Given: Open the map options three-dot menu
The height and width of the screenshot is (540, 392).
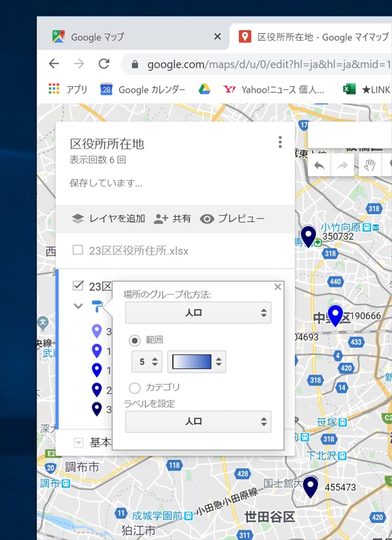Looking at the screenshot, I should (x=280, y=142).
